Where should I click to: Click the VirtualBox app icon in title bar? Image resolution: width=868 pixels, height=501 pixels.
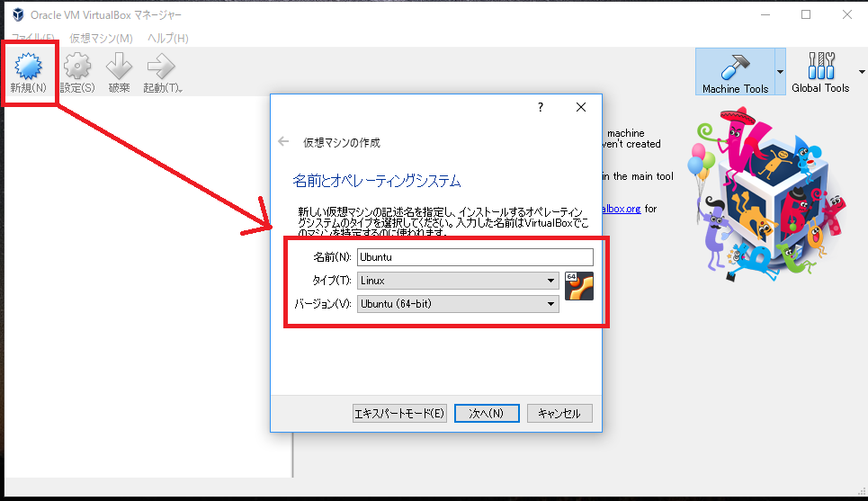pos(18,15)
